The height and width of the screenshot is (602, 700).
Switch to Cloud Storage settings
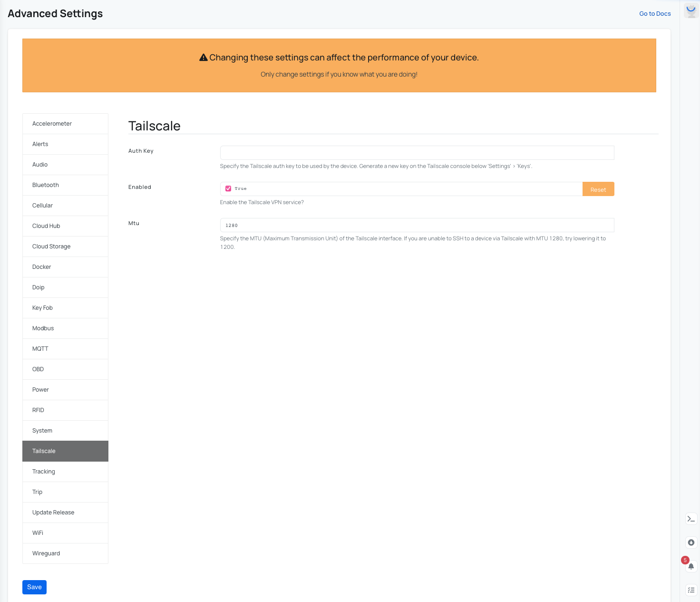tap(65, 247)
